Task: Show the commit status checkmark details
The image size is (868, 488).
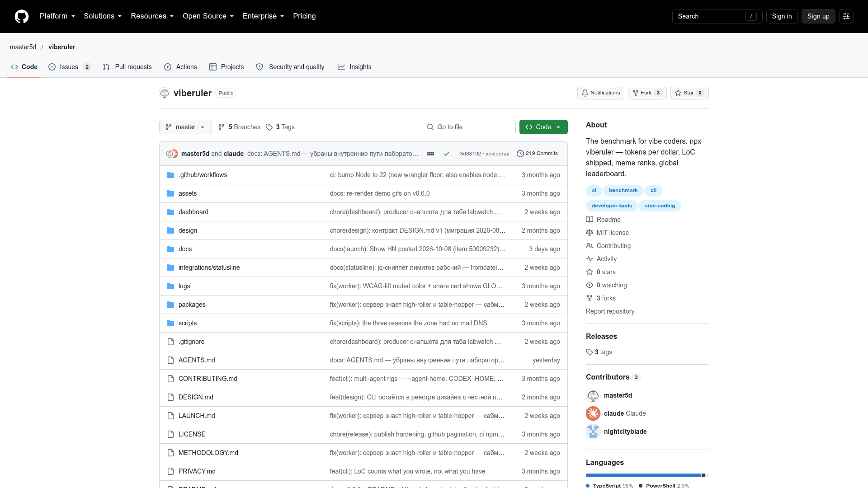Action: pyautogui.click(x=446, y=154)
